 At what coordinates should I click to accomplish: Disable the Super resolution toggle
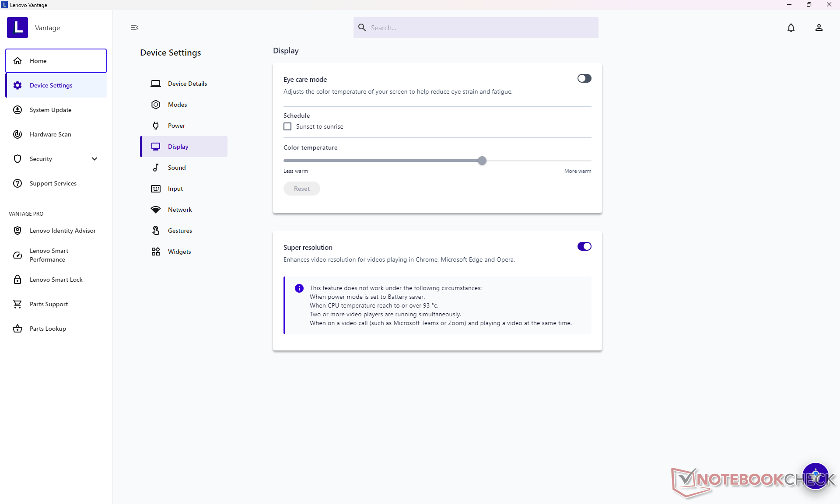(x=584, y=246)
